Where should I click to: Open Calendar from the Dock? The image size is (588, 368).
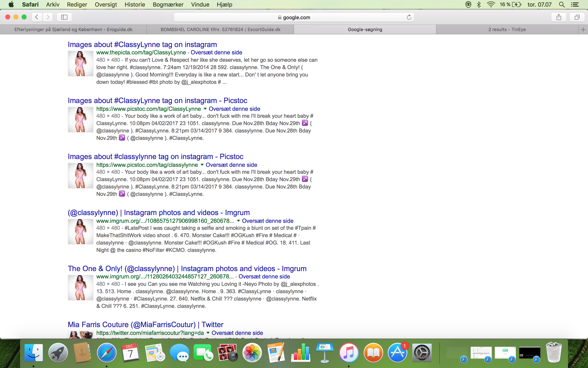(x=131, y=352)
